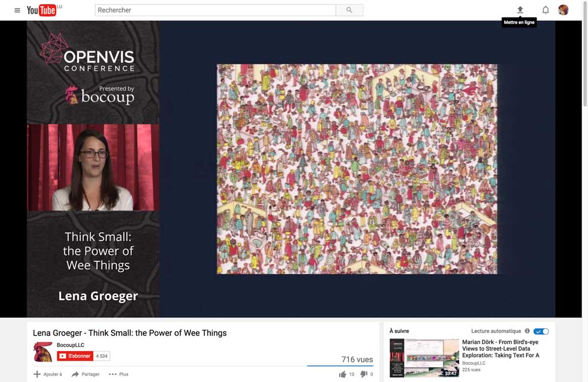The height and width of the screenshot is (382, 588).
Task: Click the autoplay info icon
Action: point(527,331)
